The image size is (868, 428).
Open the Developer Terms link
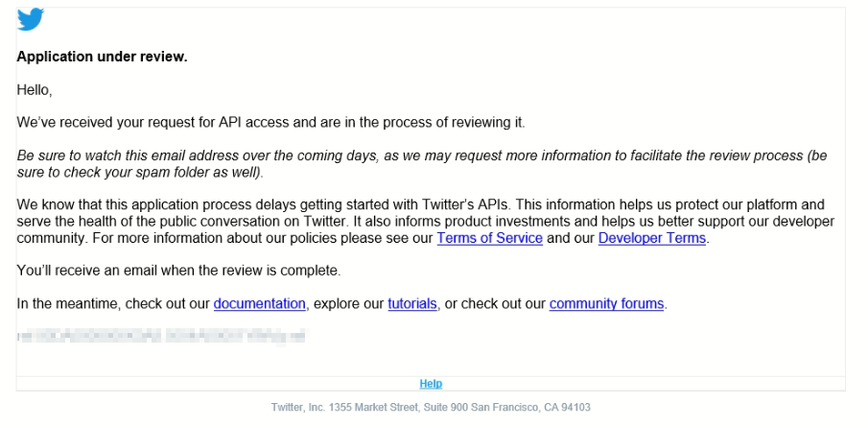click(x=651, y=238)
